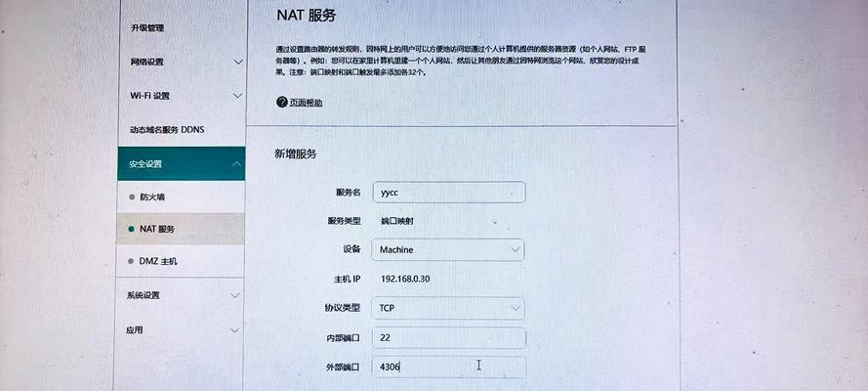The width and height of the screenshot is (868, 391).
Task: Collapse chevron next to 安全设置
Action: tap(236, 164)
